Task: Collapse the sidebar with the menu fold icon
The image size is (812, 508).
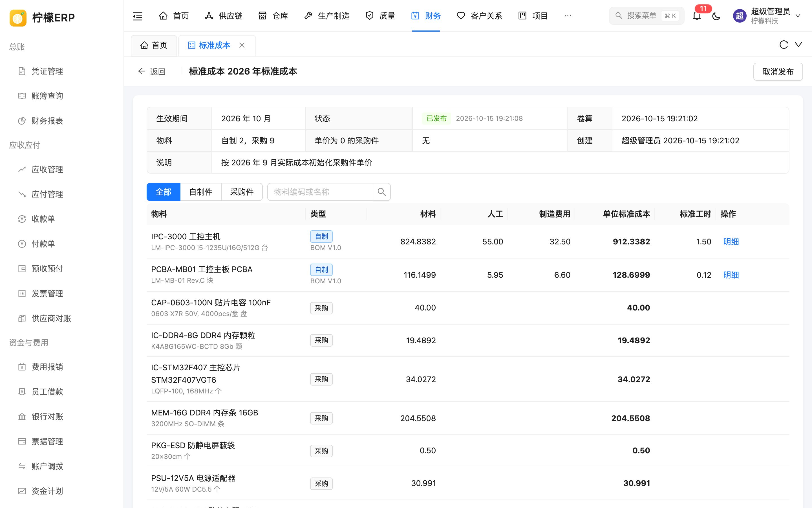Action: tap(138, 16)
